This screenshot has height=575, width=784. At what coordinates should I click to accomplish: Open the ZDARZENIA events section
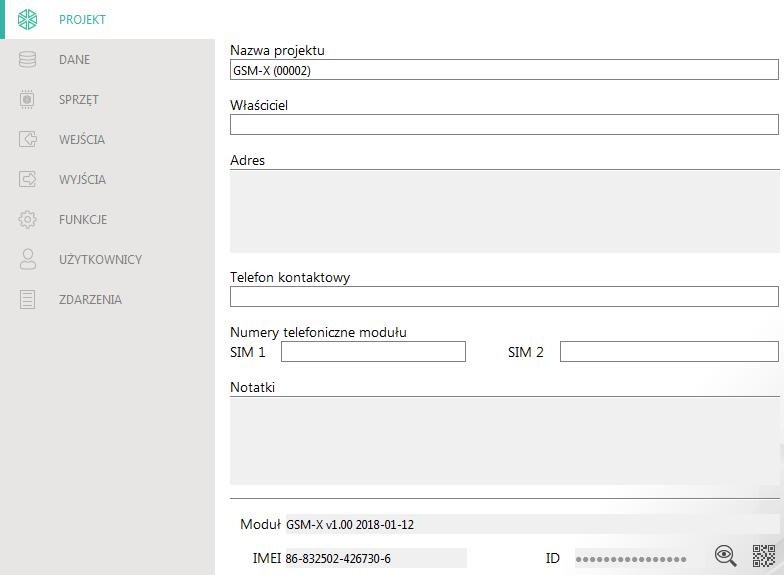(x=108, y=300)
